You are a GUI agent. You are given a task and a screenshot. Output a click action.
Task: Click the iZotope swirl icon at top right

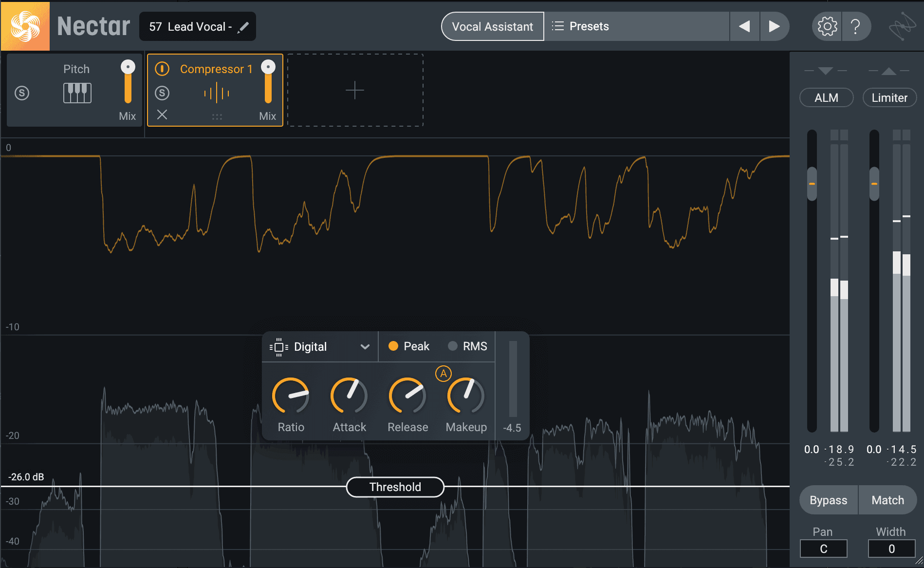pyautogui.click(x=902, y=26)
